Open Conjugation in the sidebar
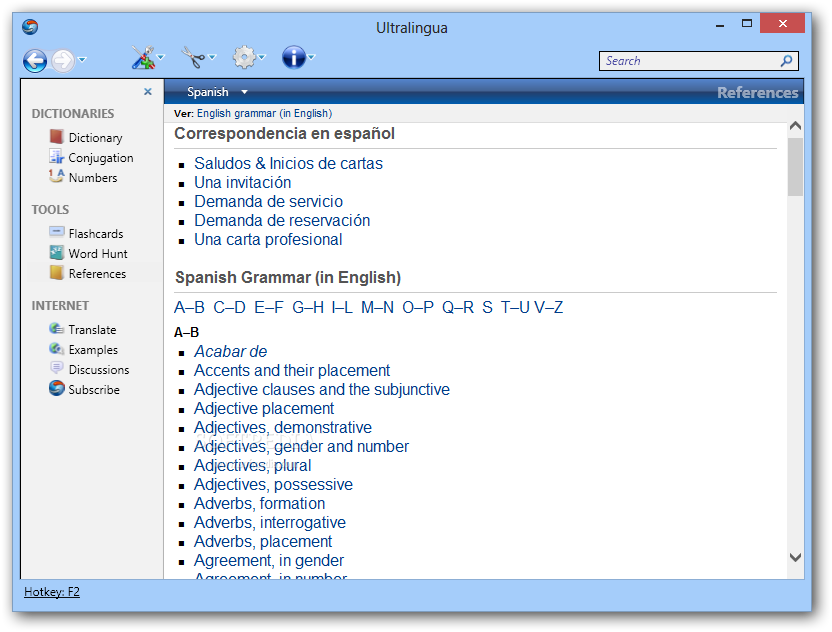The image size is (832, 632). pyautogui.click(x=101, y=158)
